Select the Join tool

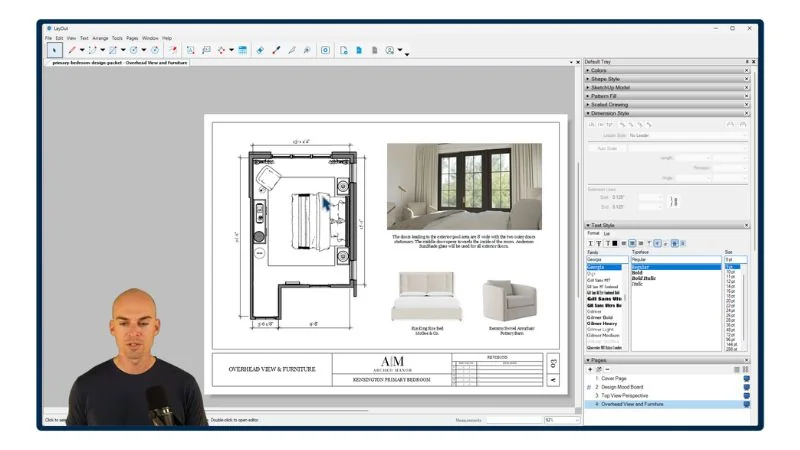click(x=307, y=50)
